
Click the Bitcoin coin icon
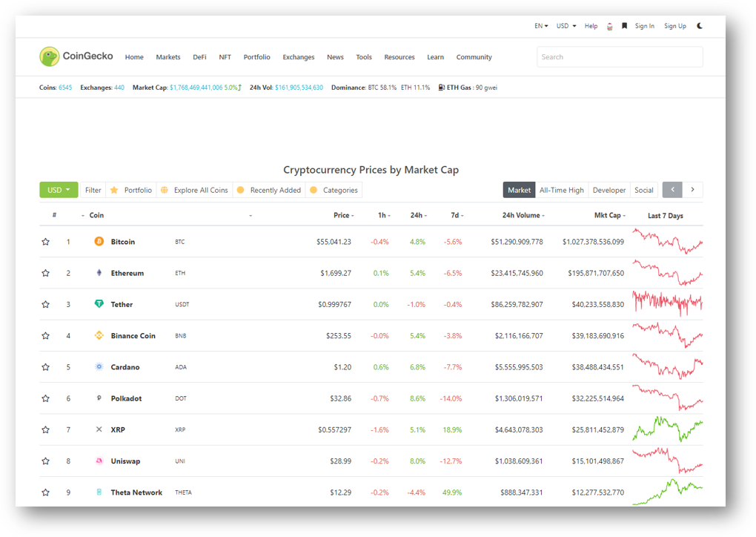click(99, 241)
